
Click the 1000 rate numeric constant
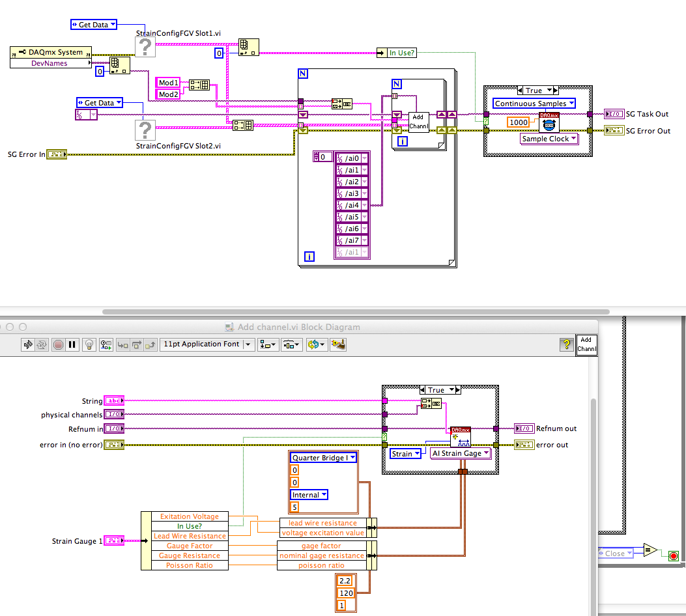click(519, 122)
